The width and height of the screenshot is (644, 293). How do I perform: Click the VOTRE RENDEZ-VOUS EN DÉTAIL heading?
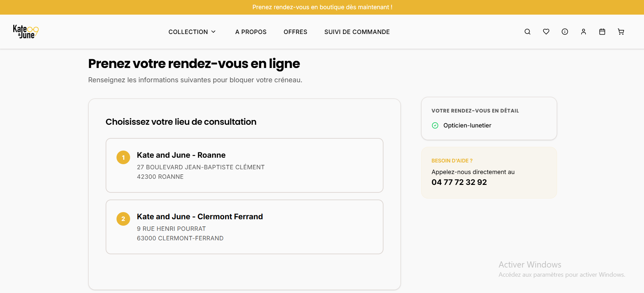[475, 111]
